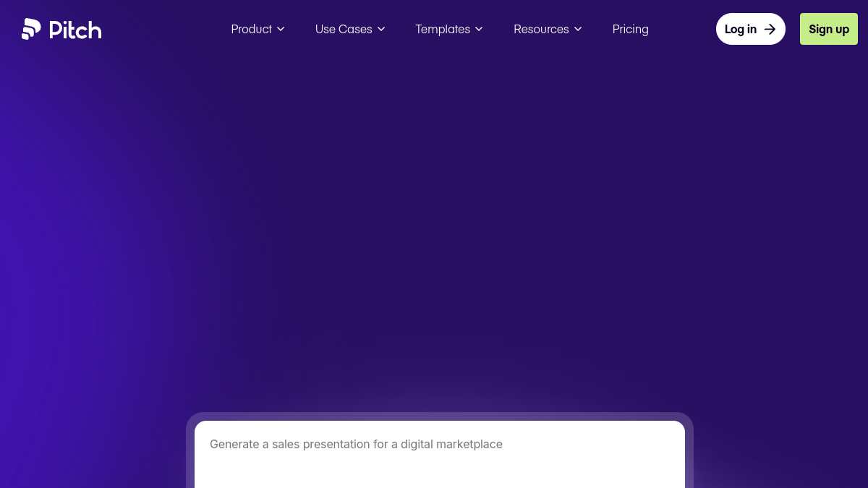Open the Resources navigation menu
This screenshot has width=868, height=488.
[548, 29]
